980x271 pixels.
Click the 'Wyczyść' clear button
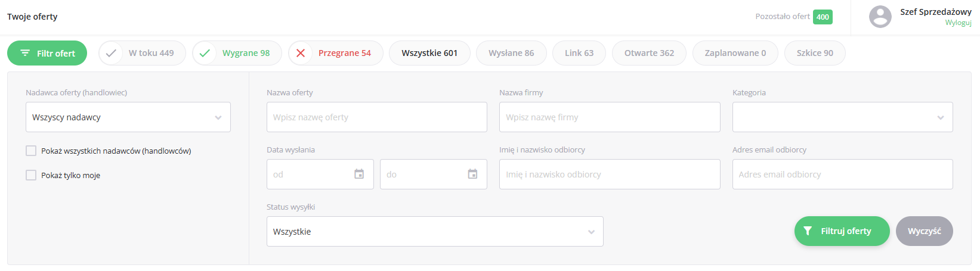tap(924, 231)
